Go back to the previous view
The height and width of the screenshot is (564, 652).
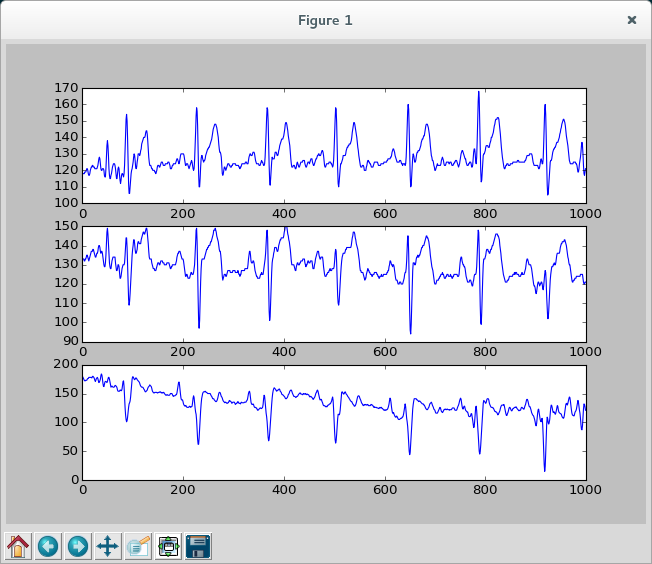pyautogui.click(x=48, y=546)
